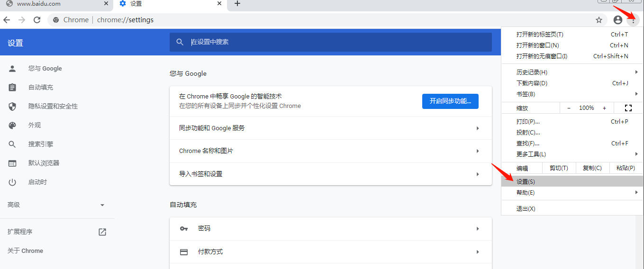This screenshot has height=269, width=644.
Task: Click the clipboard icon beside 自动填充
Action: point(12,88)
